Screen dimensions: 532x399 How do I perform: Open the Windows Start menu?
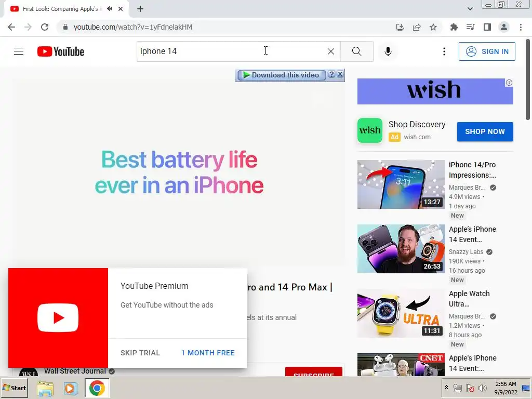pos(14,388)
